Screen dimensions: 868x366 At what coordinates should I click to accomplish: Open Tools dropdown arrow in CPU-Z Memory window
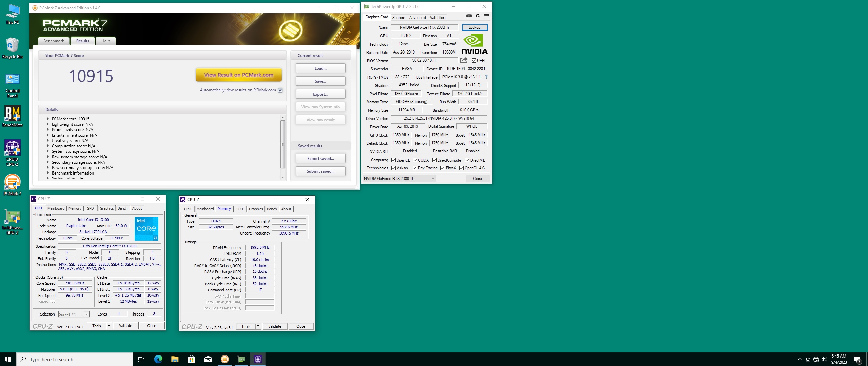point(258,326)
